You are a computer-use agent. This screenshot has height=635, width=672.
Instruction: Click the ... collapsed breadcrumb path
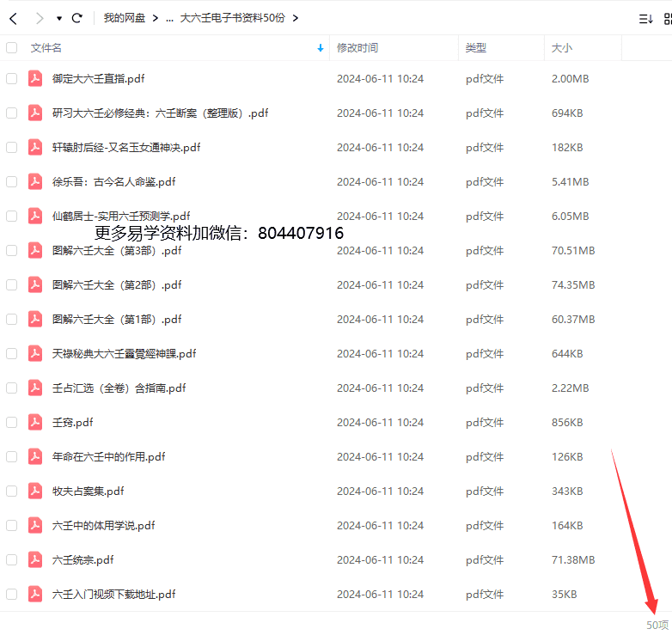pos(168,18)
